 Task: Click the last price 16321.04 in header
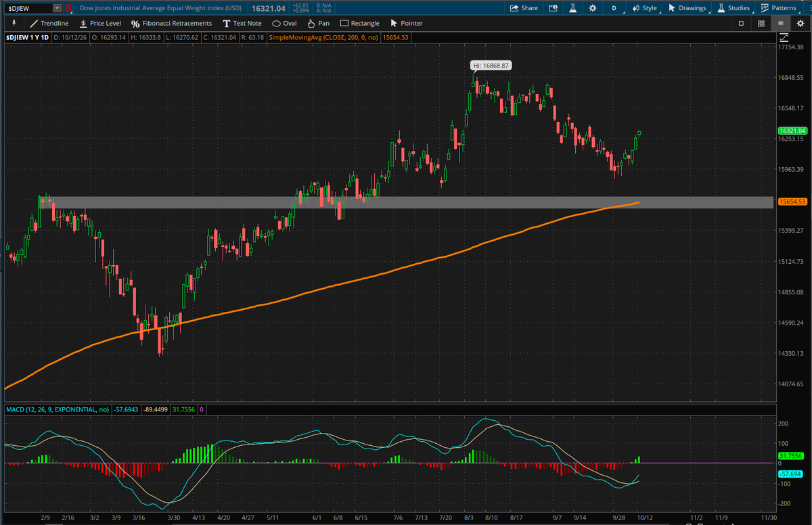point(268,8)
